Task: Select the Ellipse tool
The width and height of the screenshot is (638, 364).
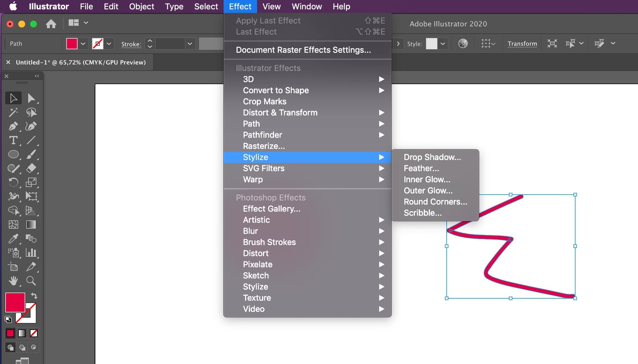Action: 13,154
